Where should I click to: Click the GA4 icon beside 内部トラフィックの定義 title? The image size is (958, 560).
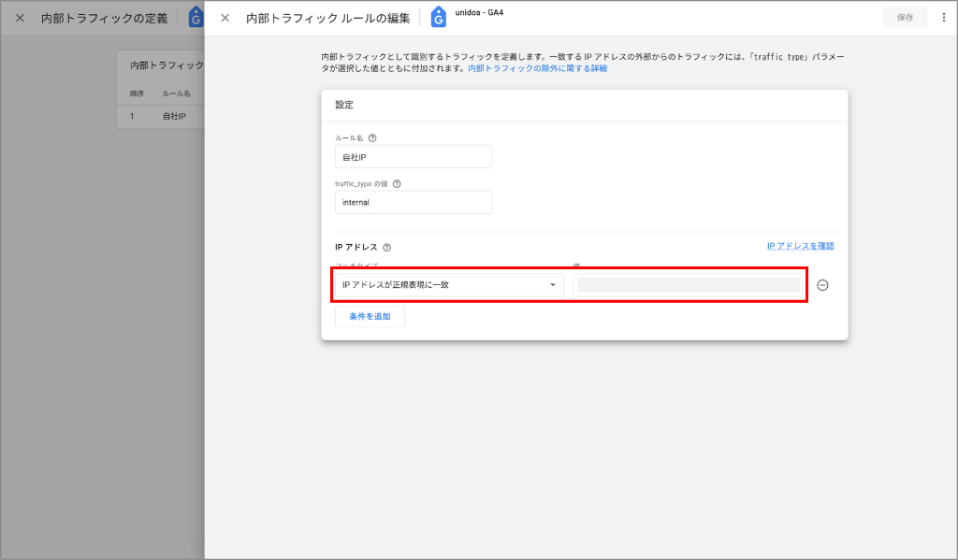pyautogui.click(x=195, y=16)
